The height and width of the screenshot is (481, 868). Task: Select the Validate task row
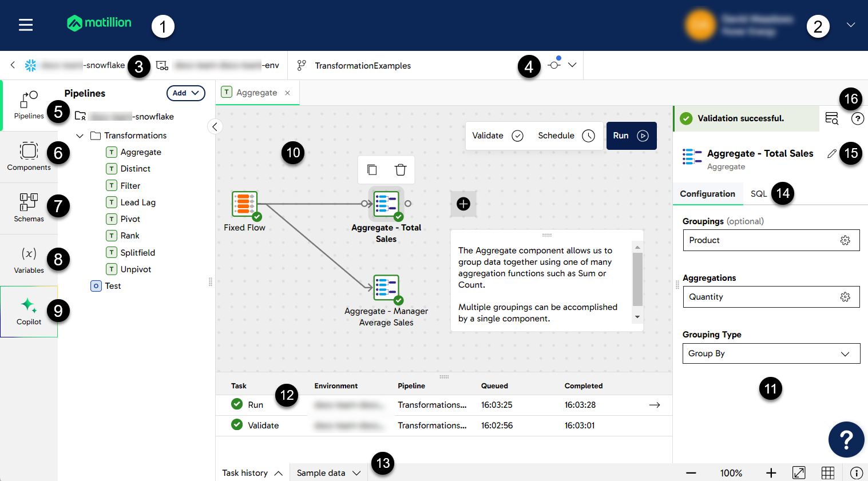coord(443,426)
